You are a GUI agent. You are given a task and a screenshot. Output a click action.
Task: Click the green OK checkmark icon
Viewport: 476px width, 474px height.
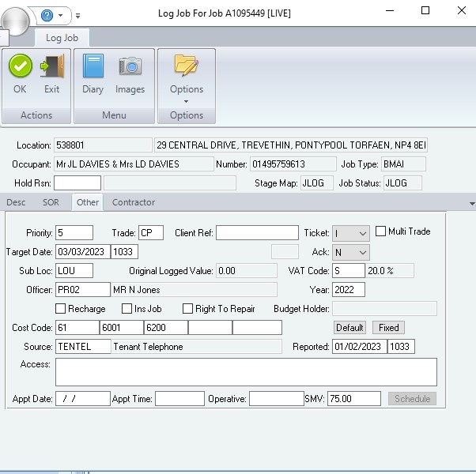coord(21,66)
